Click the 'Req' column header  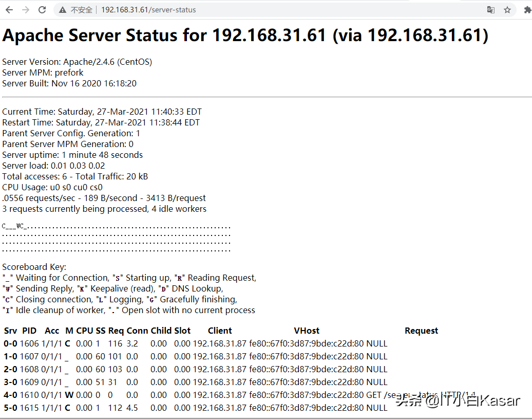coord(116,331)
